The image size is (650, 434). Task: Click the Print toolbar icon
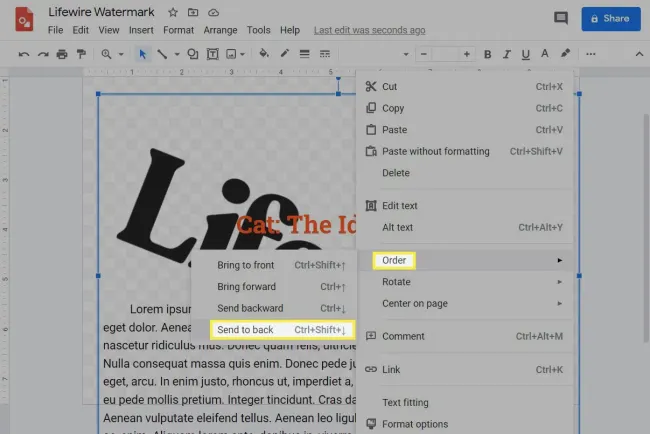click(x=62, y=54)
